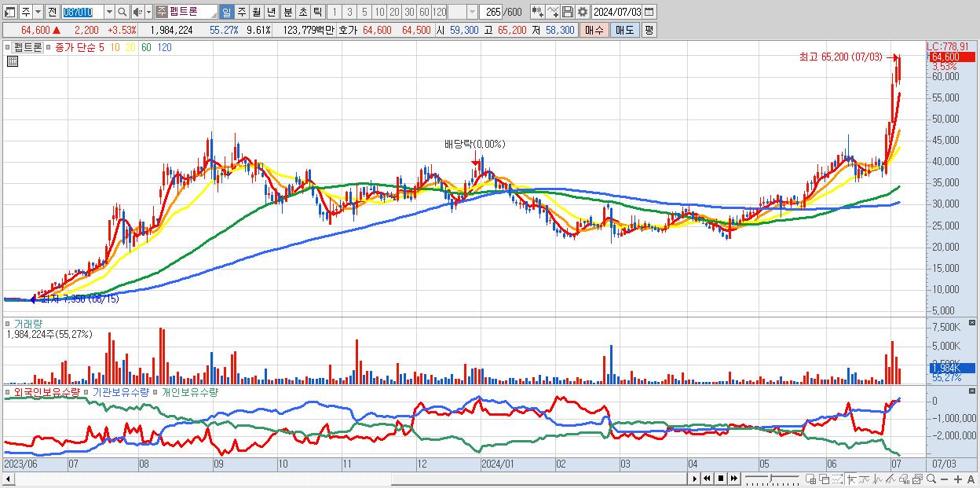The image size is (980, 488).
Task: Click the speaker sound icon
Action: pos(137,12)
